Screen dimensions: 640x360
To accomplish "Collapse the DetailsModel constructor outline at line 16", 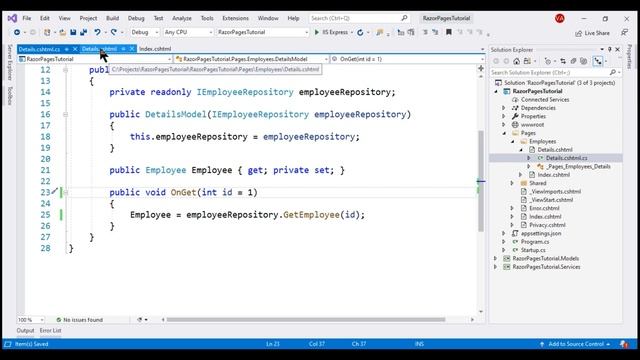I will click(65, 114).
